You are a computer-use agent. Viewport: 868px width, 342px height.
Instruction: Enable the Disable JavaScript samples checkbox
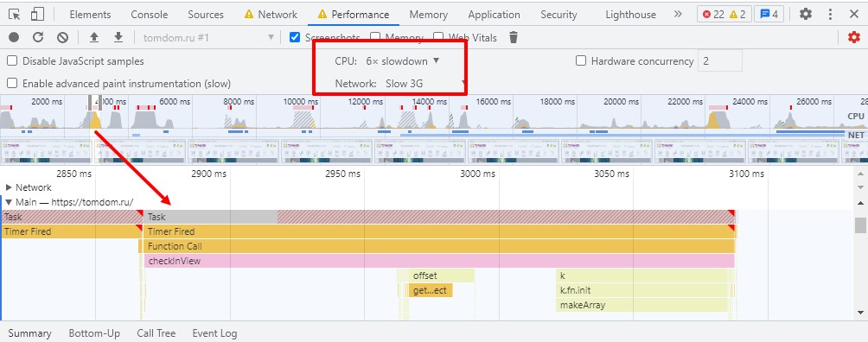[11, 60]
